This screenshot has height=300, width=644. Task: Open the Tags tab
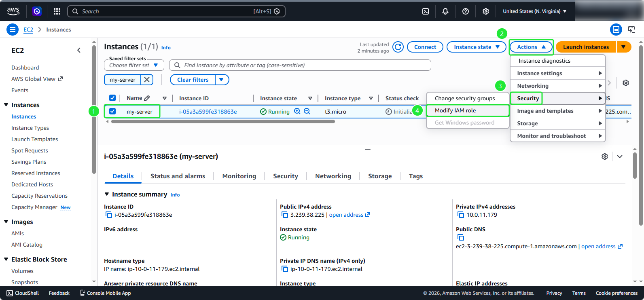(x=415, y=176)
